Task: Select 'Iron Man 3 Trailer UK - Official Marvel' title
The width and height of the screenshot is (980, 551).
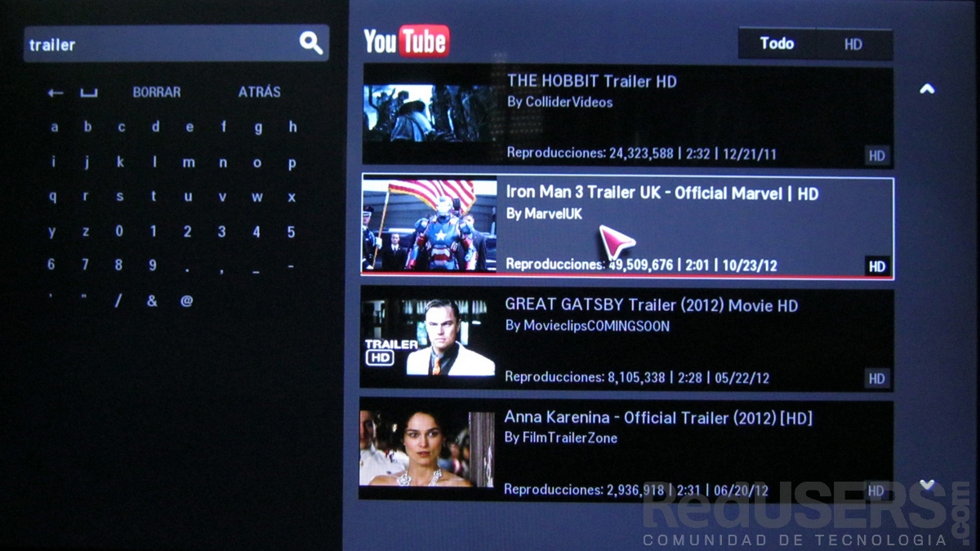Action: pyautogui.click(x=662, y=193)
